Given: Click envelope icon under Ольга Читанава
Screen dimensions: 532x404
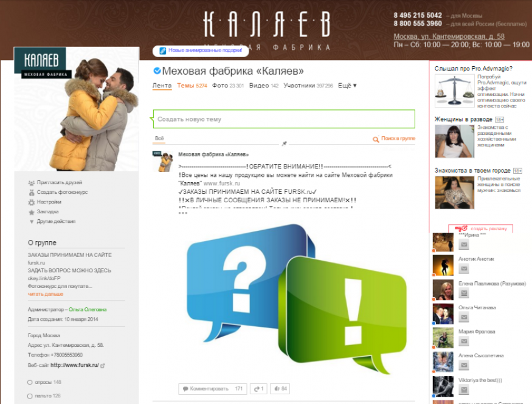Looking at the screenshot, I should pos(464,317).
